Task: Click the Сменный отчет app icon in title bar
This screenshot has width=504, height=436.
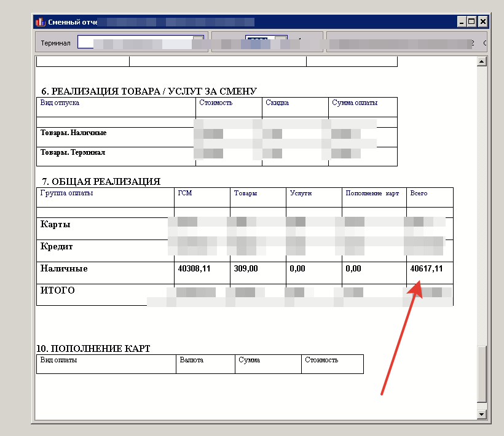Action: [x=41, y=21]
